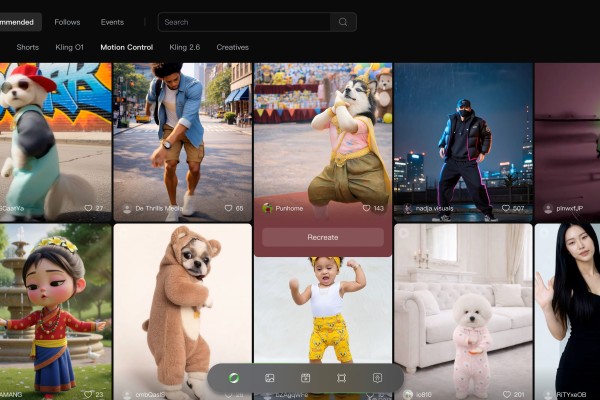Click io810's avatar icon
Screen dimensions: 600x400
(x=408, y=394)
